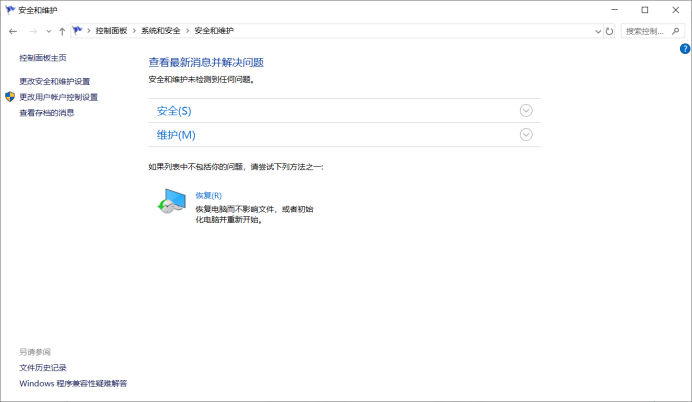Screen dimensions: 692x402
Task: Open 文件历史记录 under 另请参阅
Action: click(x=42, y=368)
